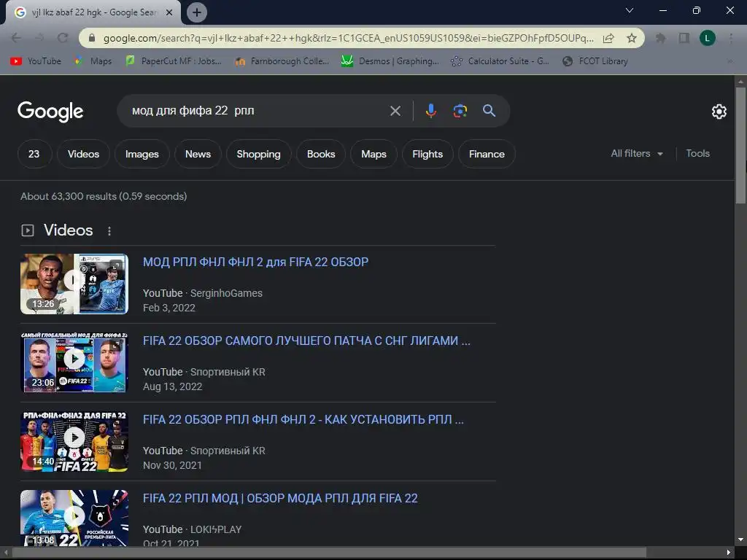Select the 23 filter chip
The image size is (747, 560).
[34, 154]
